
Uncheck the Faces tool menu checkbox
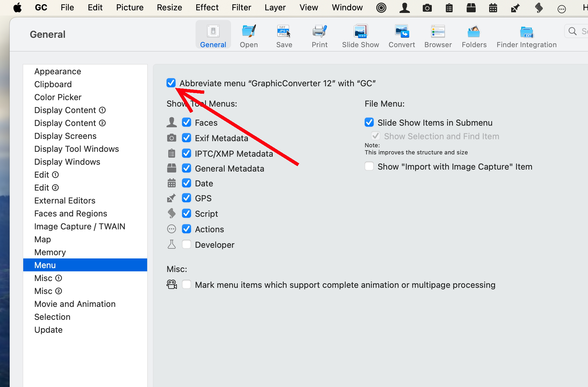coord(187,122)
